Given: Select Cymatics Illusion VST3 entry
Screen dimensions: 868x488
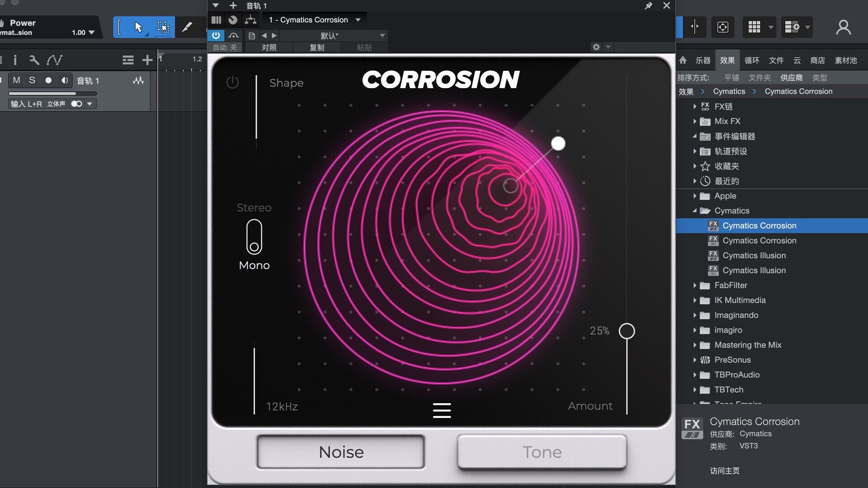Looking at the screenshot, I should [x=754, y=255].
